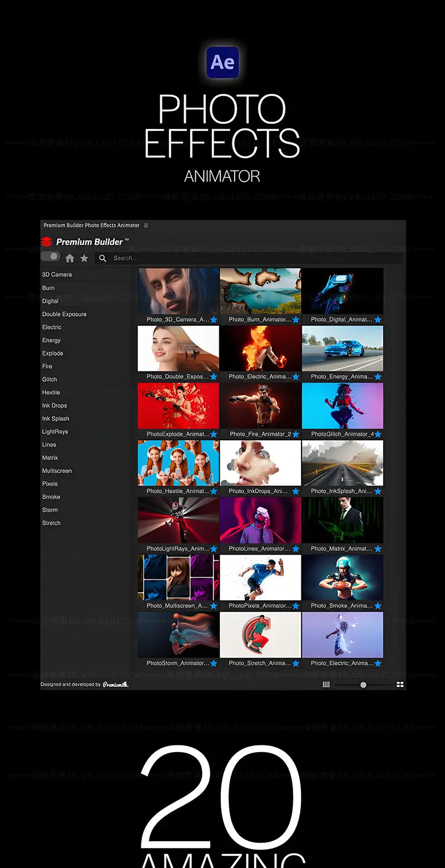Show favorites with the star icon

pyautogui.click(x=84, y=258)
